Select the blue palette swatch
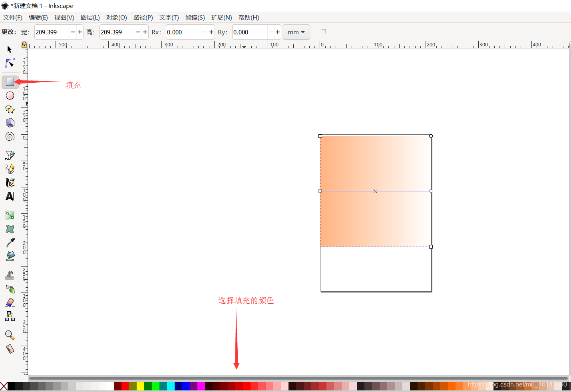This screenshot has width=571, height=392. point(186,386)
